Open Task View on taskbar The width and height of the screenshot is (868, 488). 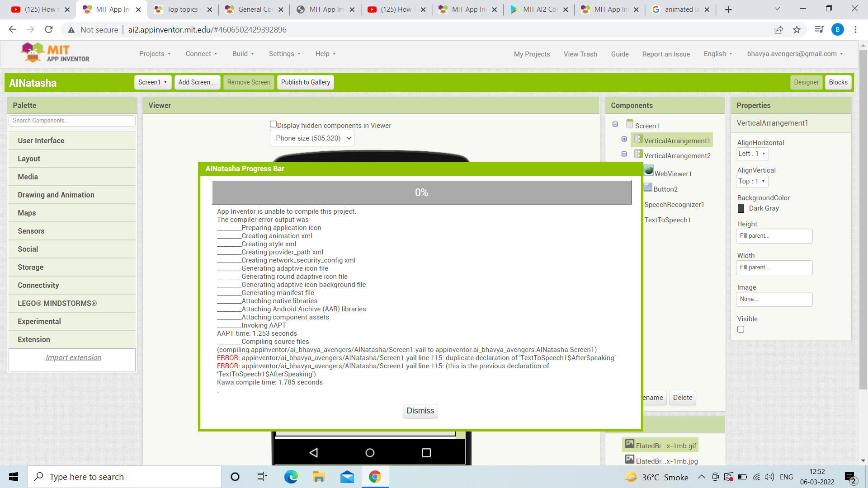pos(262,477)
